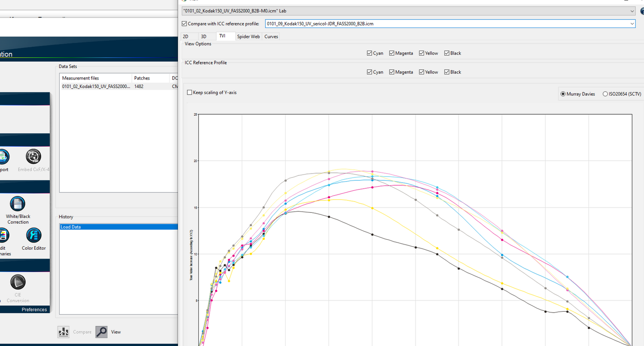644x346 pixels.
Task: Open the White/Black Correction tool
Action: (18, 204)
